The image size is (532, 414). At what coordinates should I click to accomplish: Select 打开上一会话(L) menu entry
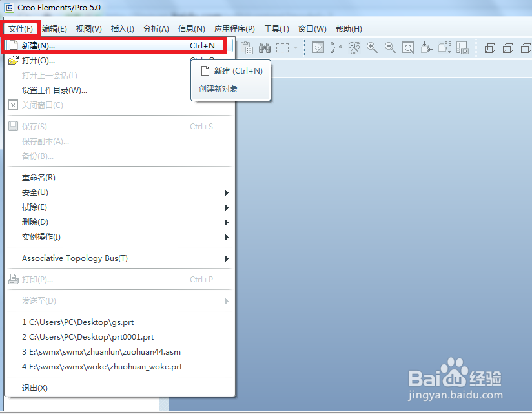tap(119, 76)
